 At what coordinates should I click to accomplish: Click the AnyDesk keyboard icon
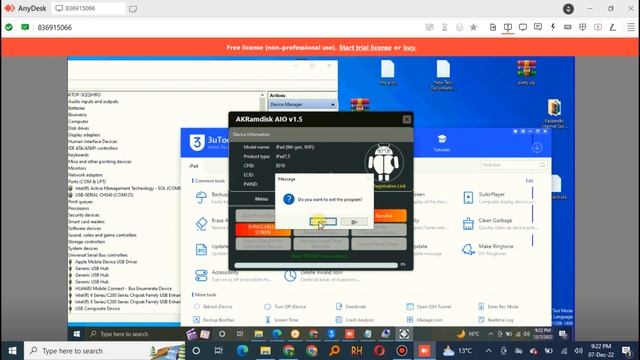[x=567, y=27]
